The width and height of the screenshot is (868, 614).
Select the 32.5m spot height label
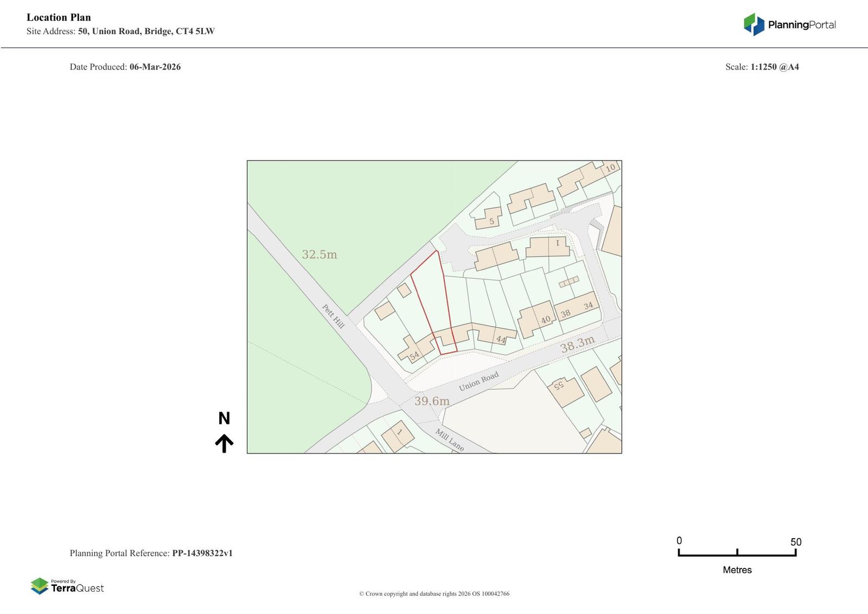point(319,254)
